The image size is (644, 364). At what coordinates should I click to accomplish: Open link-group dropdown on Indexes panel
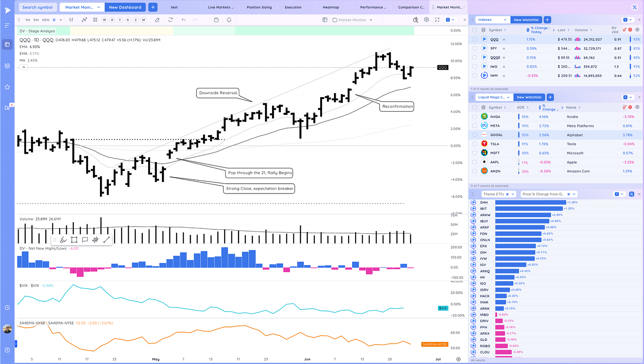click(628, 20)
